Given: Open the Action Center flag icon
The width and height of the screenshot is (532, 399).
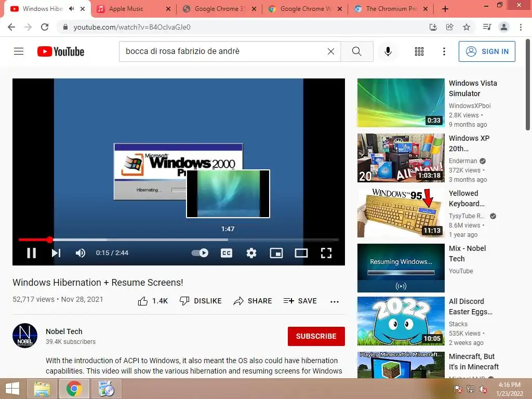Looking at the screenshot, I should [458, 389].
